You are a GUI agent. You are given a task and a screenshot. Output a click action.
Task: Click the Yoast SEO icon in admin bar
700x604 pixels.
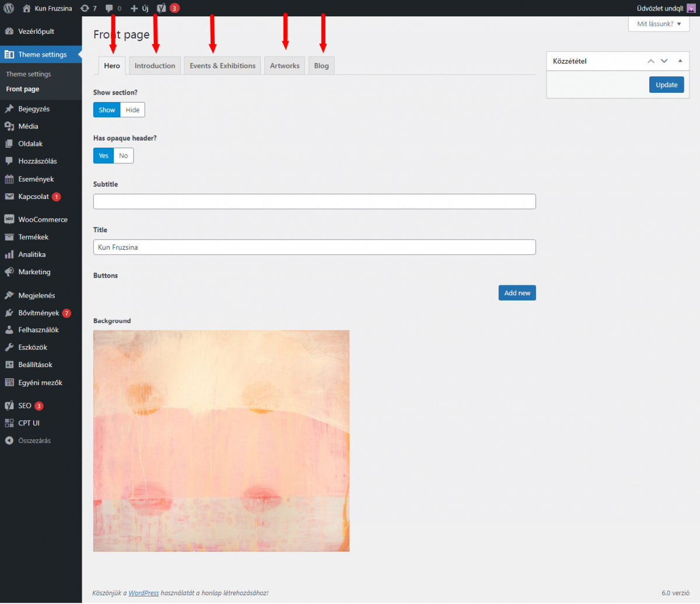162,8
